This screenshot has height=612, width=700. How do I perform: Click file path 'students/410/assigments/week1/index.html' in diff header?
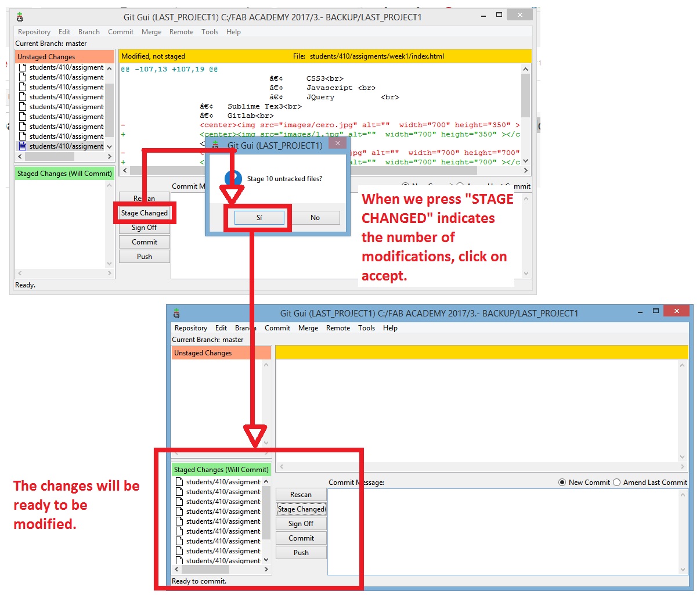click(377, 56)
